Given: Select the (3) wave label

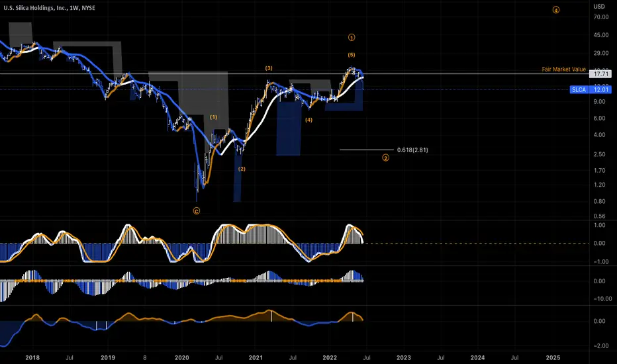Looking at the screenshot, I should 268,68.
